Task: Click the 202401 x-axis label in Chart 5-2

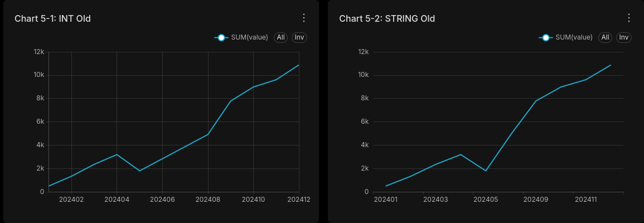Action: tap(386, 199)
